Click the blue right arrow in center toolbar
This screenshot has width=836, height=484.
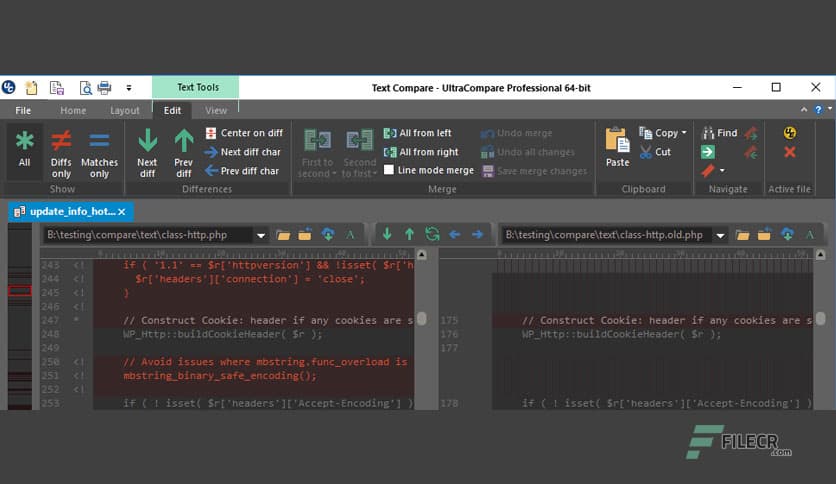(x=477, y=235)
